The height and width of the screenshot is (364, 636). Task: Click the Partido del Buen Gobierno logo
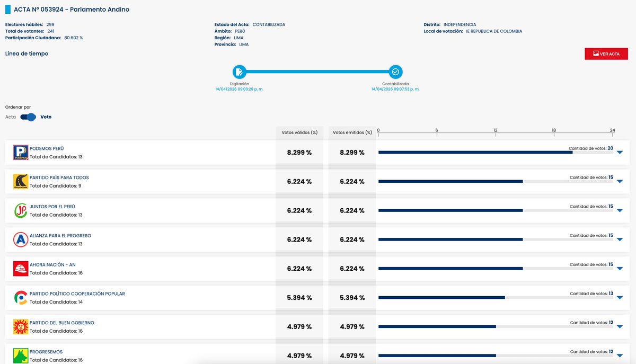(21, 327)
